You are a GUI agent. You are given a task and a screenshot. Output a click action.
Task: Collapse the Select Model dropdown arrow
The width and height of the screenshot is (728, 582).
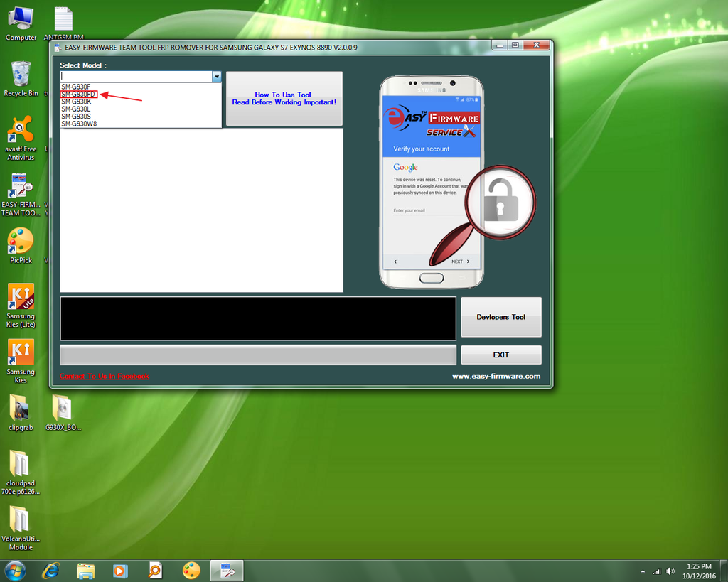217,76
